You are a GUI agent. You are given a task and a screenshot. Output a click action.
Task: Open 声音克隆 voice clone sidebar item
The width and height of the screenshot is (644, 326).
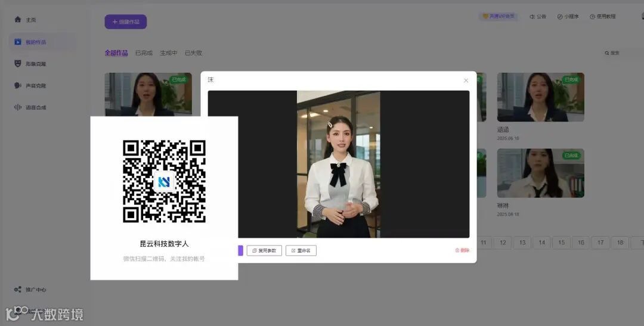[x=30, y=85]
